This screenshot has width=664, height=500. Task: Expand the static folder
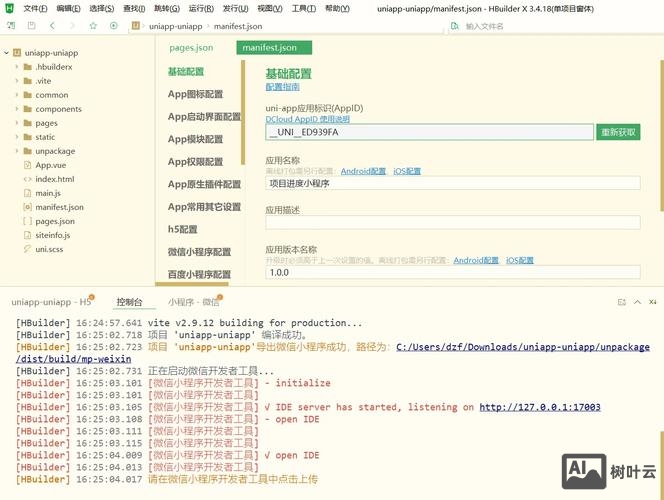(x=17, y=137)
